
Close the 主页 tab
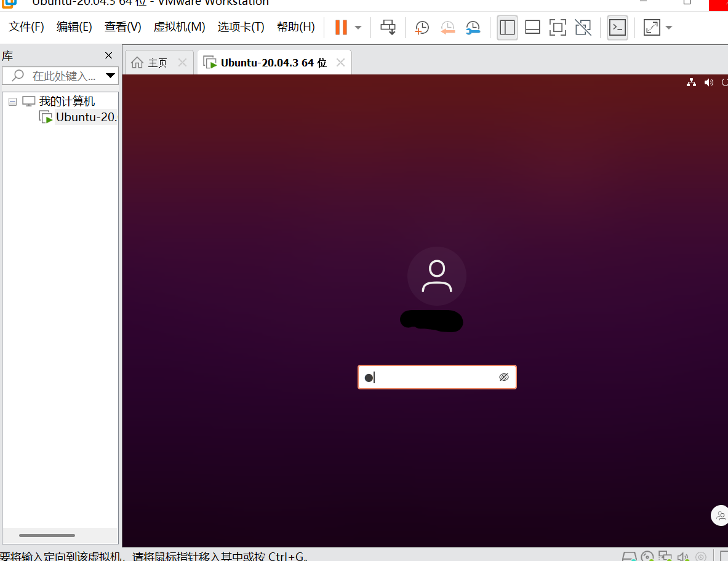(x=183, y=63)
